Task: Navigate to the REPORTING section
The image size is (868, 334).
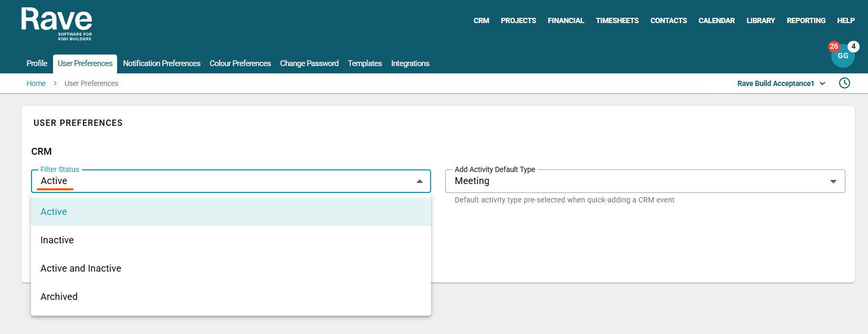Action: tap(806, 20)
